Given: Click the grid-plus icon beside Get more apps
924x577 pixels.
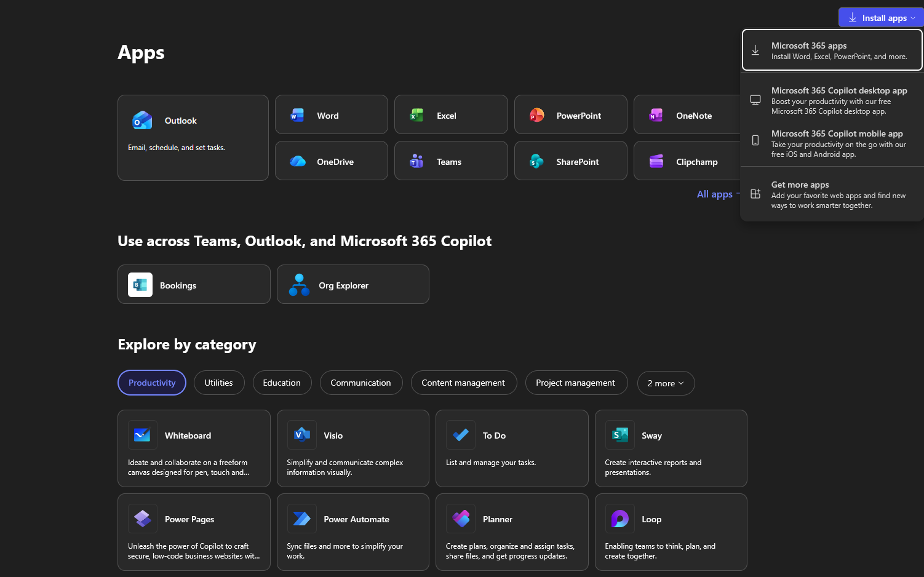Looking at the screenshot, I should tap(755, 194).
